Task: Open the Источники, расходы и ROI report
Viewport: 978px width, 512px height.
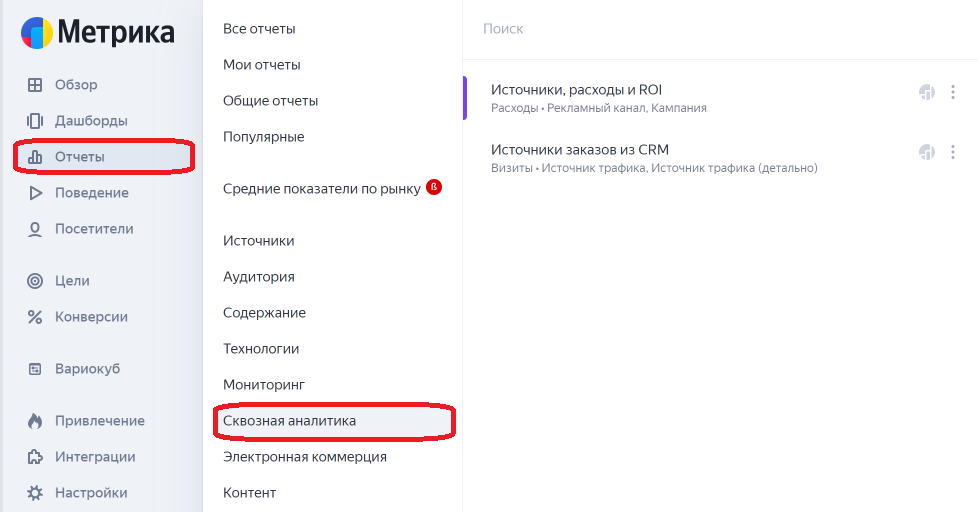Action: [x=576, y=90]
